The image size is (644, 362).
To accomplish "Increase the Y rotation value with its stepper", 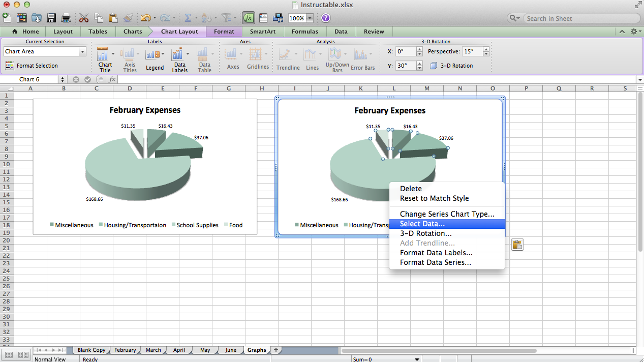I will click(x=419, y=63).
